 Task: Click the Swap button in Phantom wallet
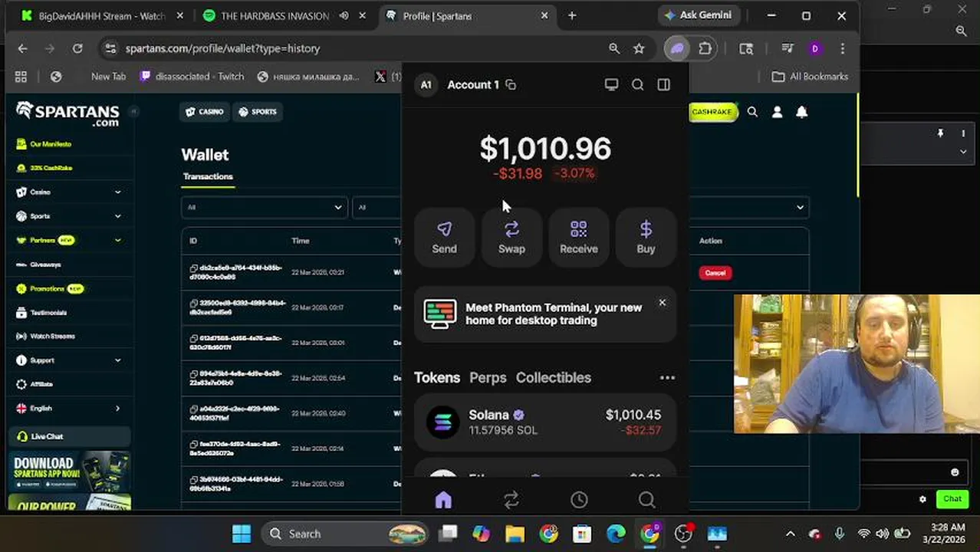click(511, 238)
